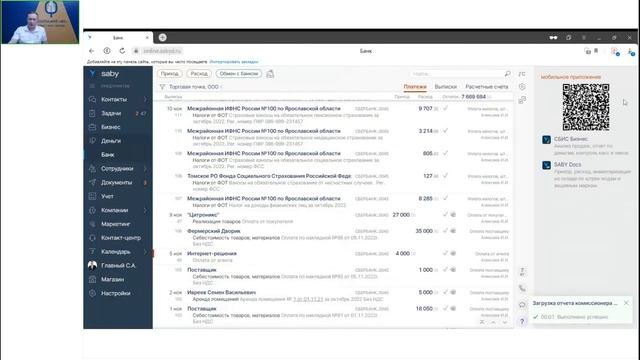The width and height of the screenshot is (640, 360).
Task: Open the 1С icon in right strip
Action: click(x=522, y=74)
